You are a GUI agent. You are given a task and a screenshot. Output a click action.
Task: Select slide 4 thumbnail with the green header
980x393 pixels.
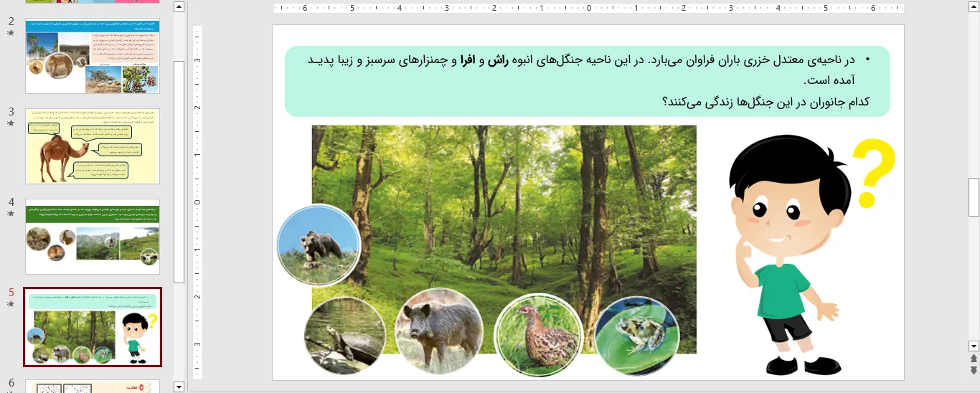click(x=93, y=237)
